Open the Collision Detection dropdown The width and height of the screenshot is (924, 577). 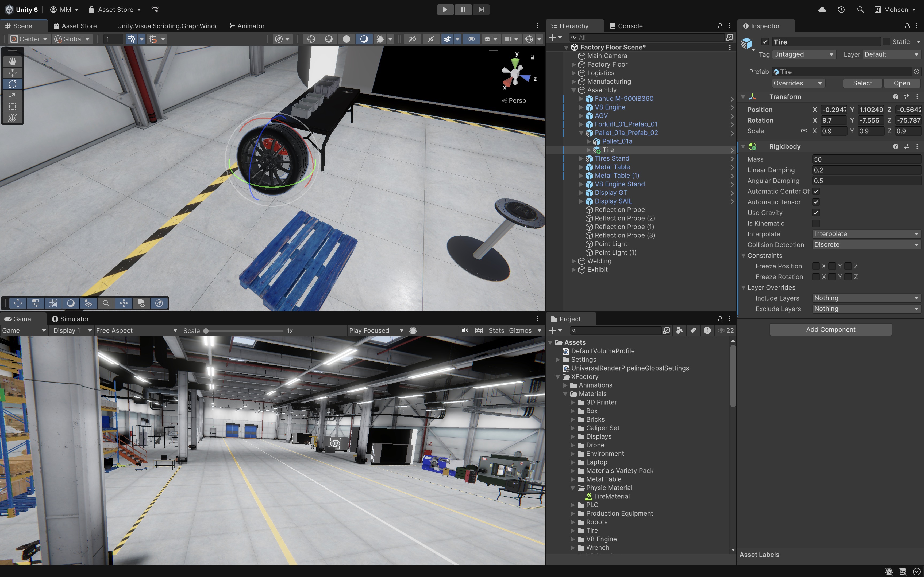point(866,245)
